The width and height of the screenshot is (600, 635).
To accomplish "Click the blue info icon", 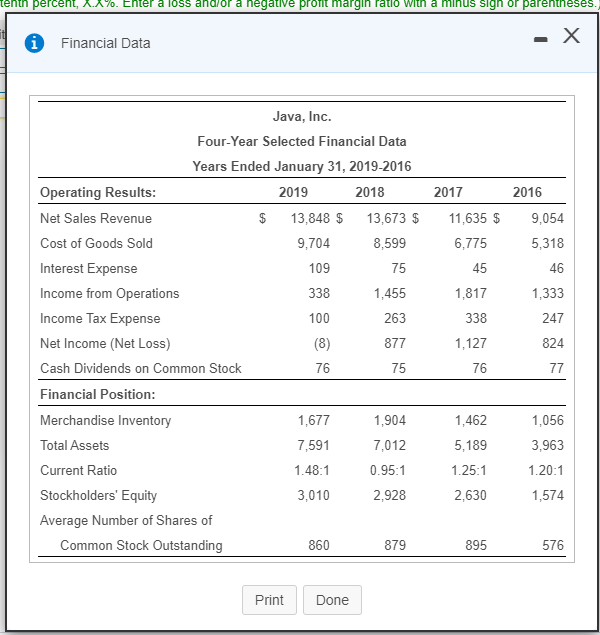I will coord(34,43).
